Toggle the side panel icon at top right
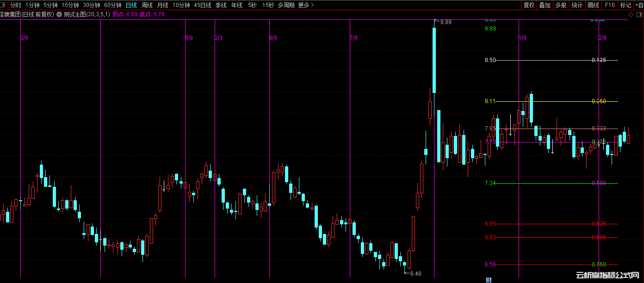Image resolution: width=644 pixels, height=283 pixels. pos(639,15)
